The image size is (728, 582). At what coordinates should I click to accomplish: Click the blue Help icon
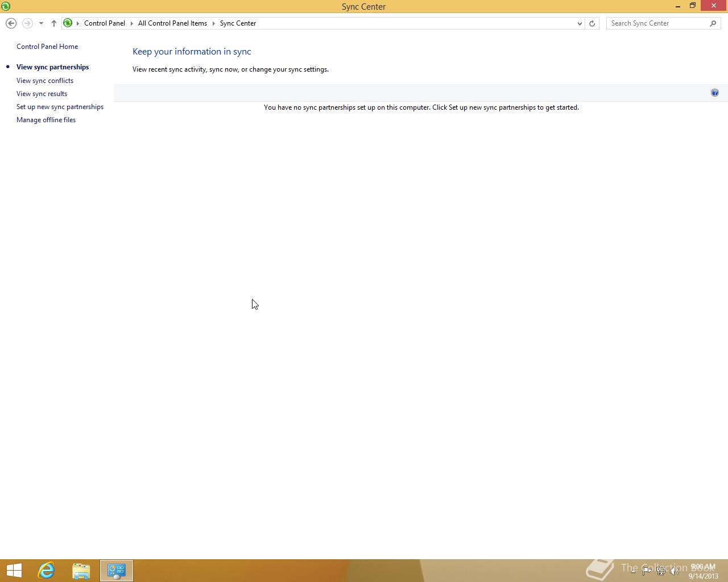coord(715,93)
